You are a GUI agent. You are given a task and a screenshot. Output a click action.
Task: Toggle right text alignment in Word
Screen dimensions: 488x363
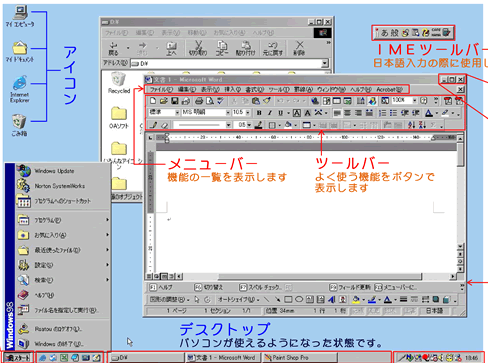pos(358,113)
